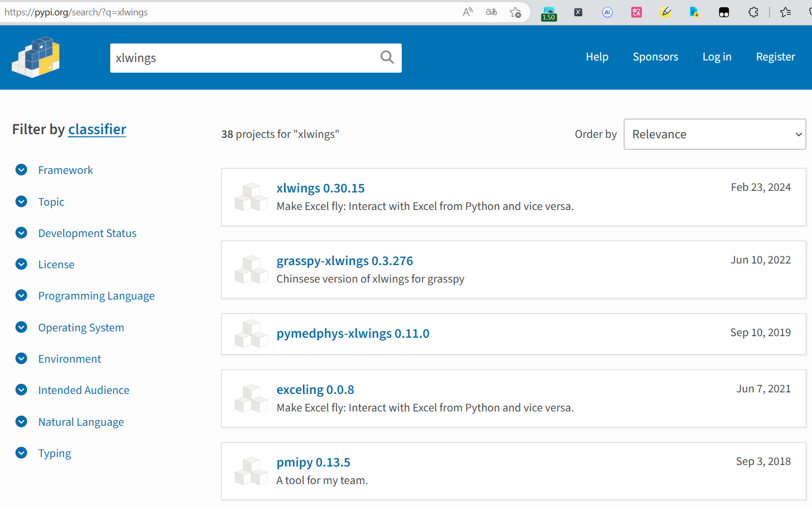Click the License filter label

click(56, 265)
